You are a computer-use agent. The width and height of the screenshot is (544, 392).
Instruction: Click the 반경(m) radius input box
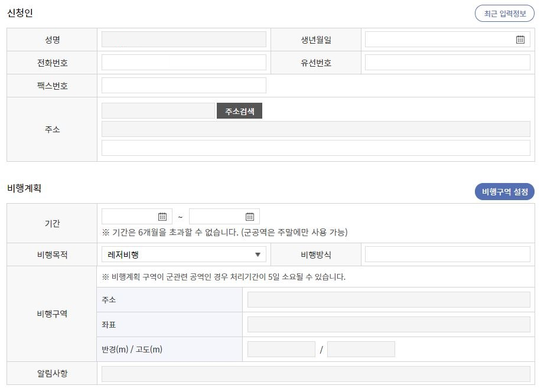pos(281,349)
